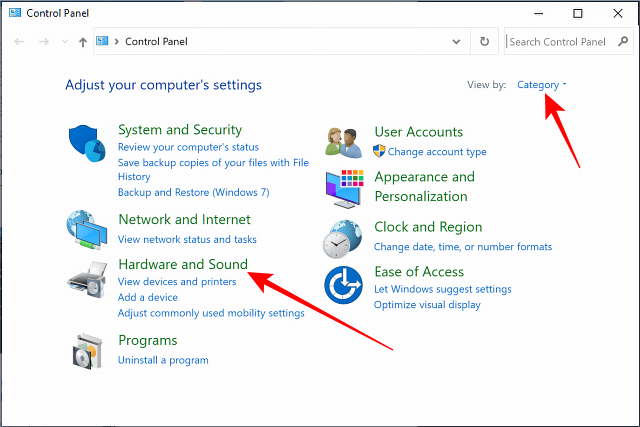
Task: Click the Control Panel title bar icon
Action: pyautogui.click(x=15, y=13)
